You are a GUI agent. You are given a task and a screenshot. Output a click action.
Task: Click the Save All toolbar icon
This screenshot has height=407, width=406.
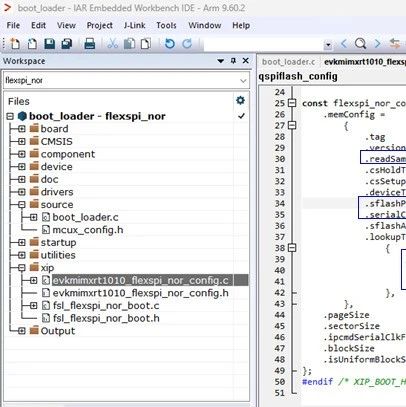pos(67,44)
